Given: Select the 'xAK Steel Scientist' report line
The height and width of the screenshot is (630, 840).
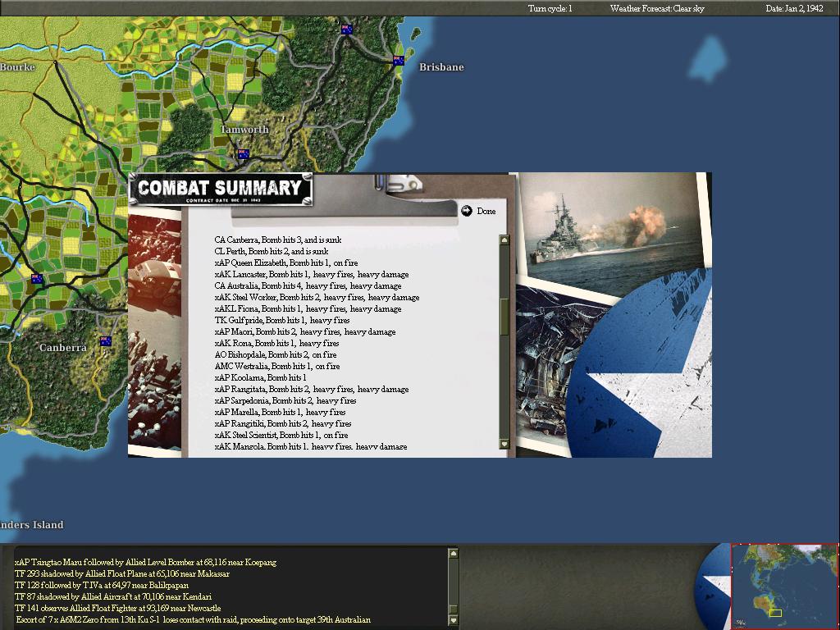Looking at the screenshot, I should coord(281,435).
